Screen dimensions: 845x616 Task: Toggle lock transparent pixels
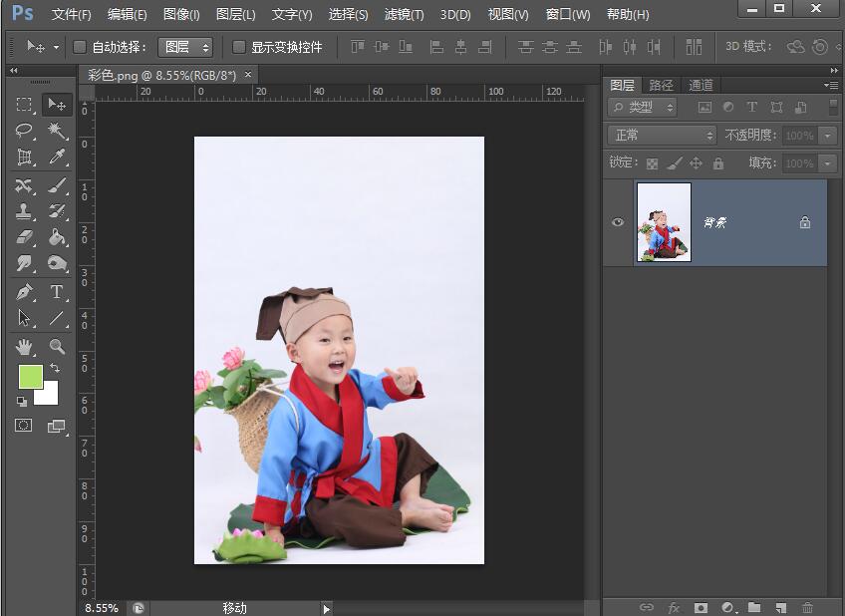coord(652,163)
